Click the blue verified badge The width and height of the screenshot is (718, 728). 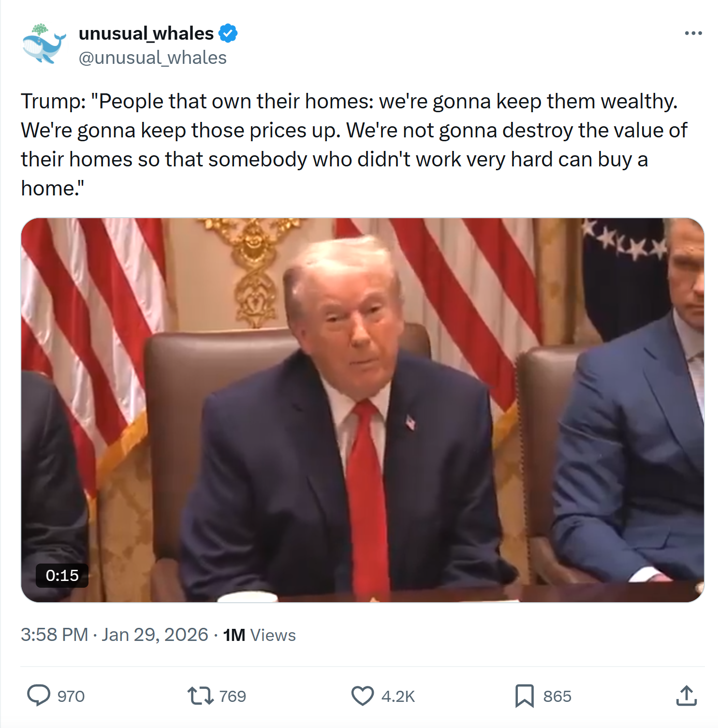228,33
